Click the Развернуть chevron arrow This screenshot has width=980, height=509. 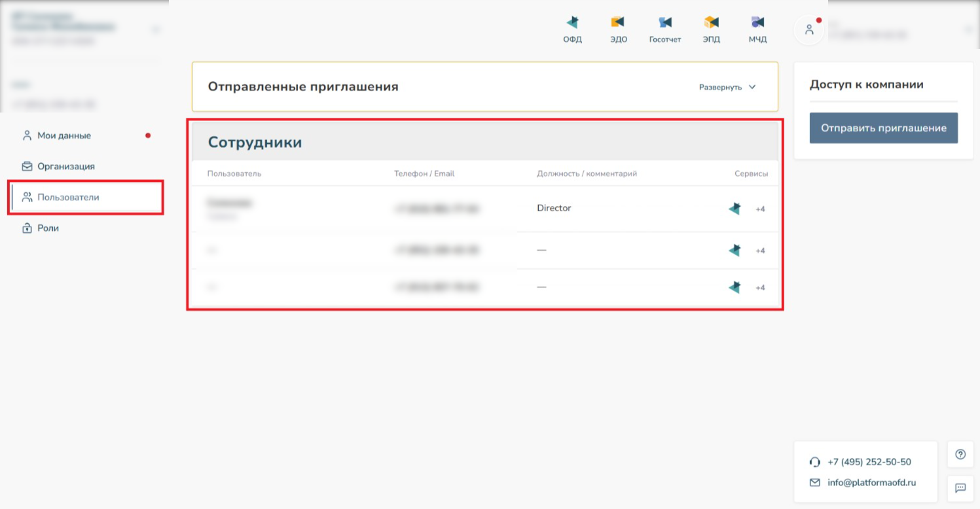[x=752, y=87]
